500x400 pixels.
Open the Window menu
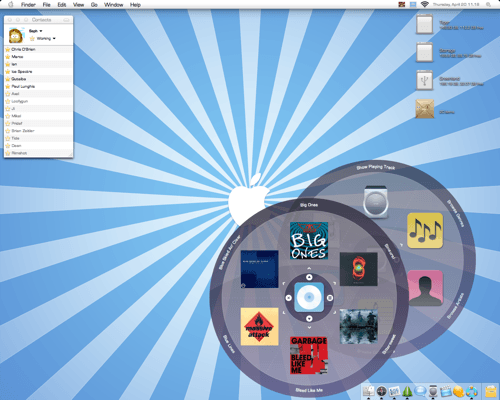(113, 5)
